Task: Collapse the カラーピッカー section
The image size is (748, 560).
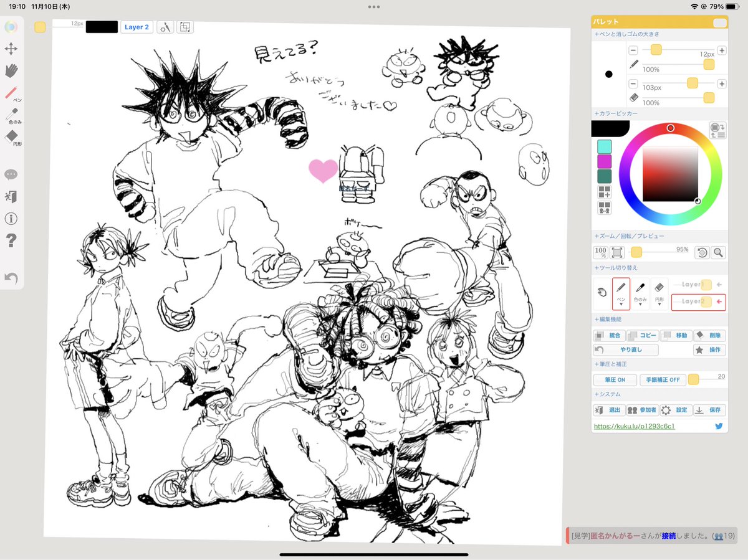Action: click(615, 114)
